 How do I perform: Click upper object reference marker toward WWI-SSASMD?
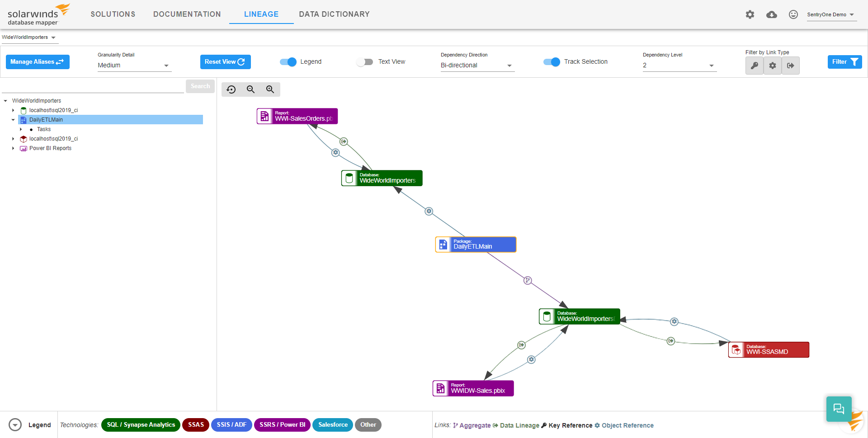(x=674, y=322)
